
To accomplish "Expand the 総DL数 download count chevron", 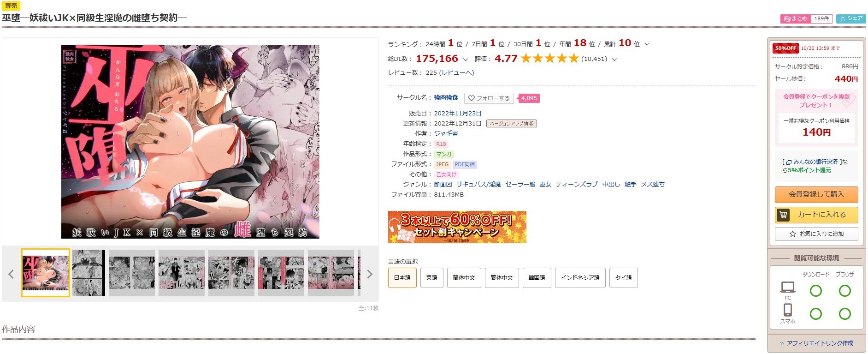I will click(x=465, y=60).
